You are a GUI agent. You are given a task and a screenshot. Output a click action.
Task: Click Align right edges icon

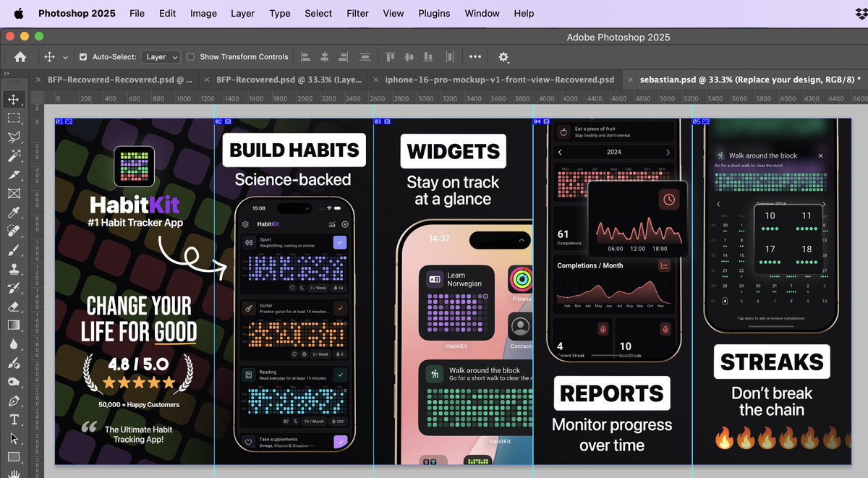(x=345, y=56)
